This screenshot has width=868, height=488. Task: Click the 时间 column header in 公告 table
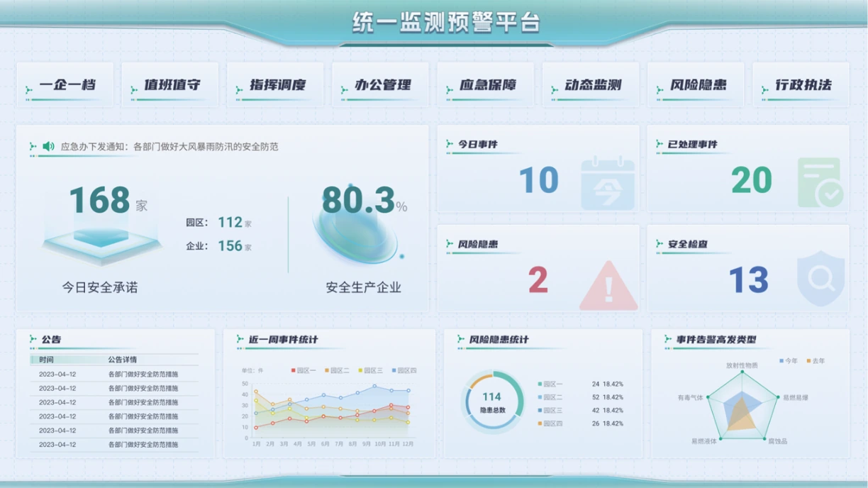coord(46,360)
